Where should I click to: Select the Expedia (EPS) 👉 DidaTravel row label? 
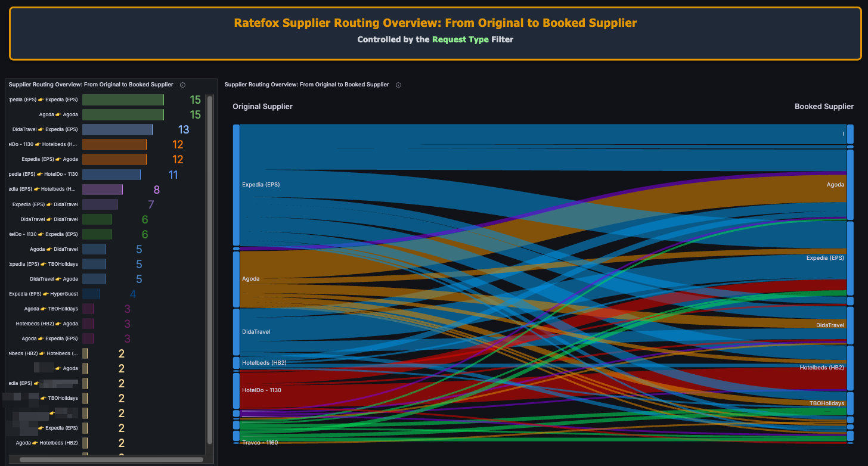(45, 204)
